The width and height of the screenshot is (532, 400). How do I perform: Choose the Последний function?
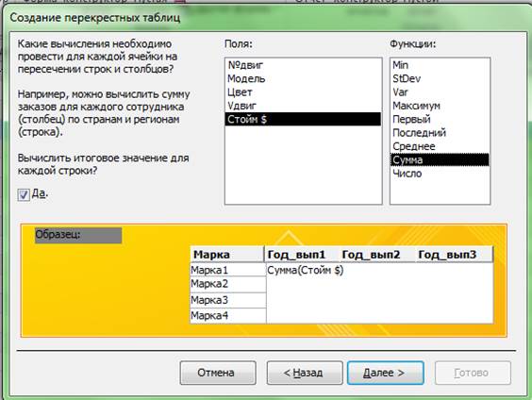[440, 133]
